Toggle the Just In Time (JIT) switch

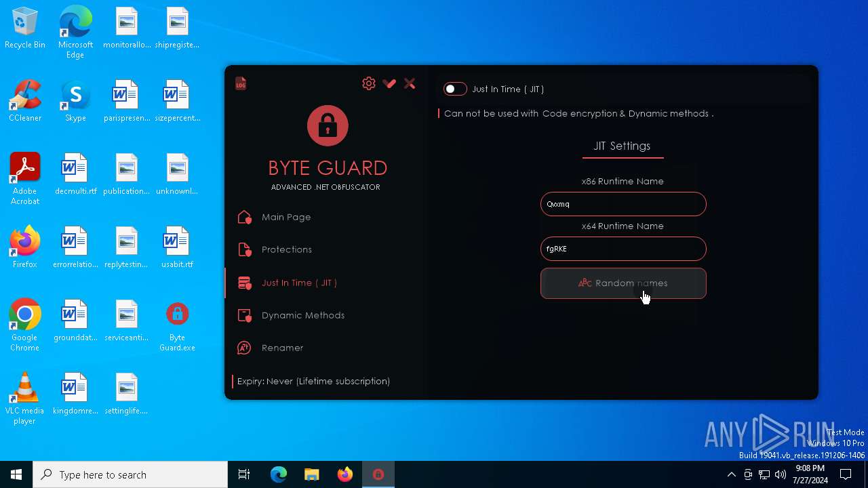(455, 89)
